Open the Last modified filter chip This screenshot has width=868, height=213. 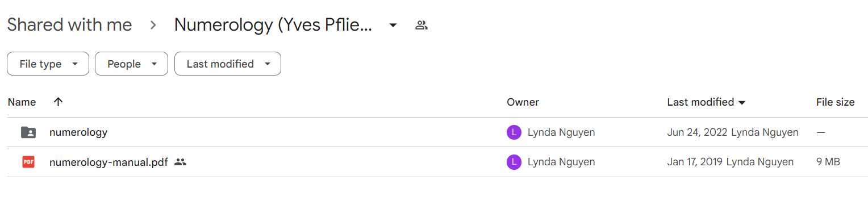point(227,64)
